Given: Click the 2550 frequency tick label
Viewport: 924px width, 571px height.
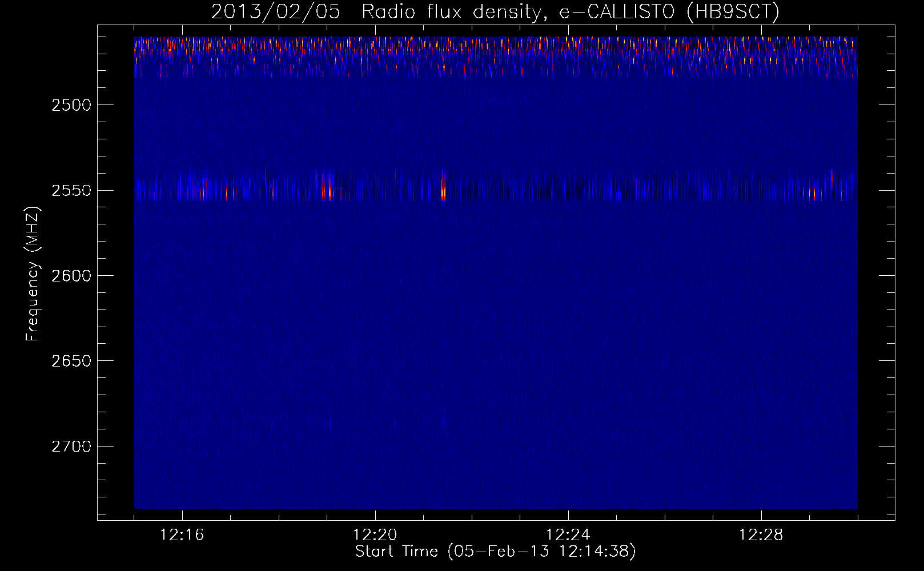Looking at the screenshot, I should pyautogui.click(x=72, y=190).
